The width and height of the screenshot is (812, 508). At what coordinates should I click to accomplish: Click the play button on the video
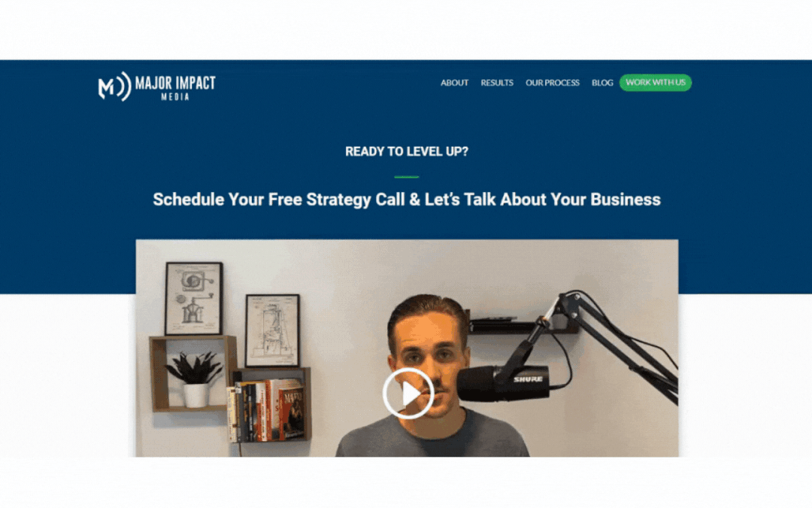pos(408,393)
